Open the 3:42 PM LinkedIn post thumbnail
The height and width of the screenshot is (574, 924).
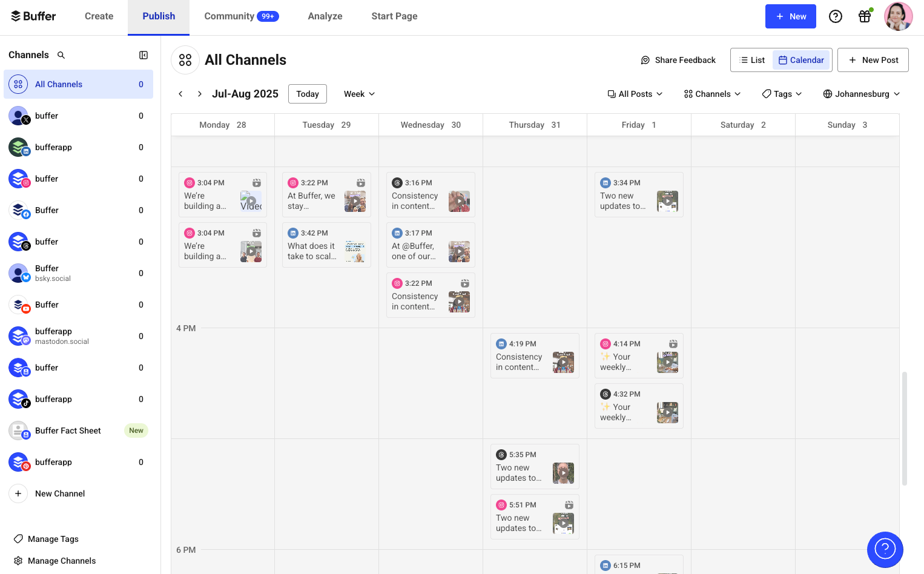355,251
